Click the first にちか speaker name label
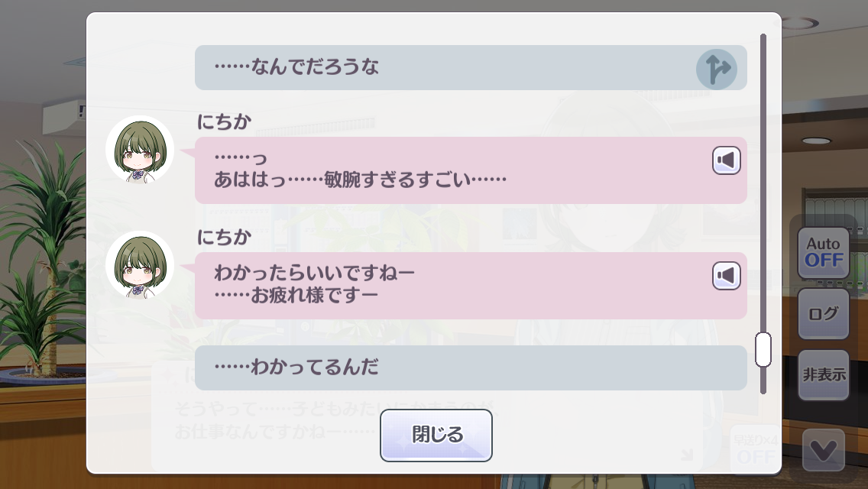This screenshot has width=868, height=489. click(224, 121)
